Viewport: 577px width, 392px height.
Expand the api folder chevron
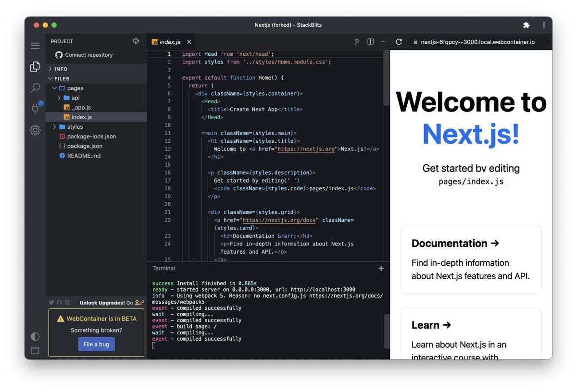[59, 98]
